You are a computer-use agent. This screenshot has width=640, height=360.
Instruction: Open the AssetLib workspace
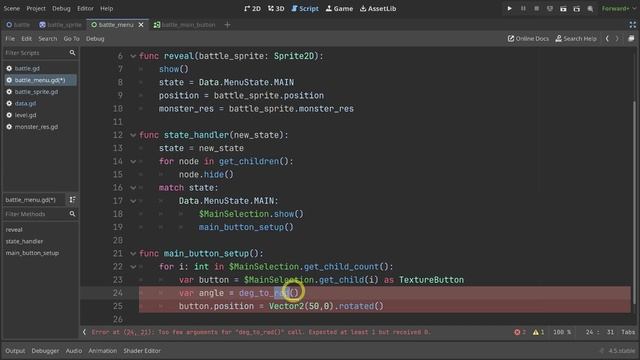point(378,9)
